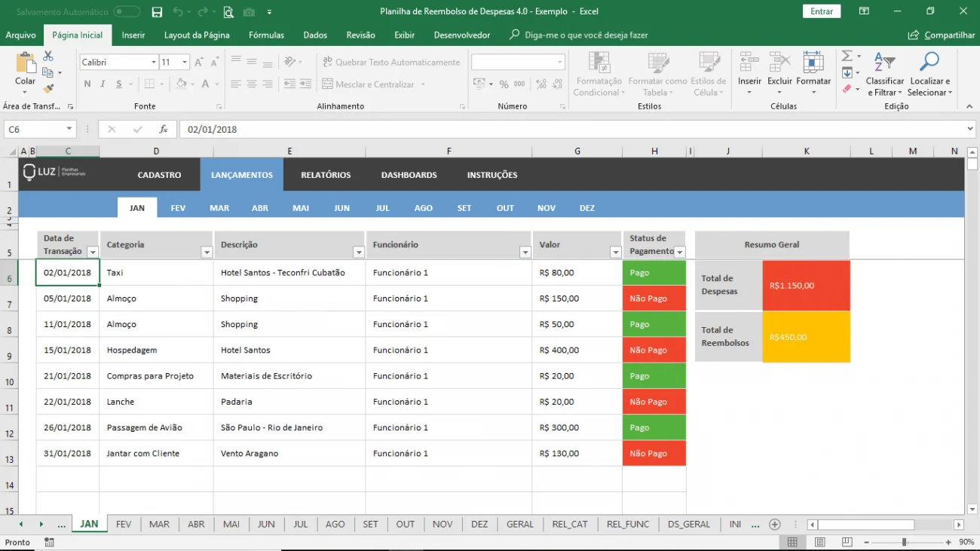Open Valor column filter dropdown
Screen dimensions: 980x551
[x=616, y=253]
